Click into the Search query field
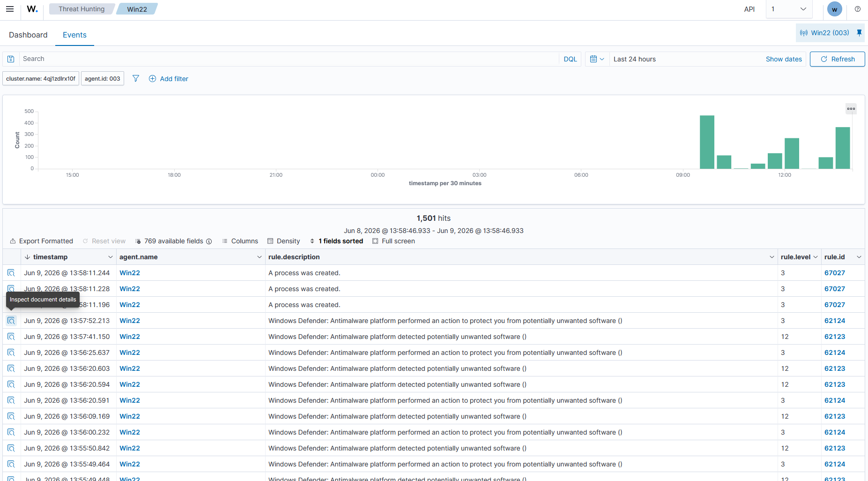Screen dimensions: 868x481 (289, 59)
